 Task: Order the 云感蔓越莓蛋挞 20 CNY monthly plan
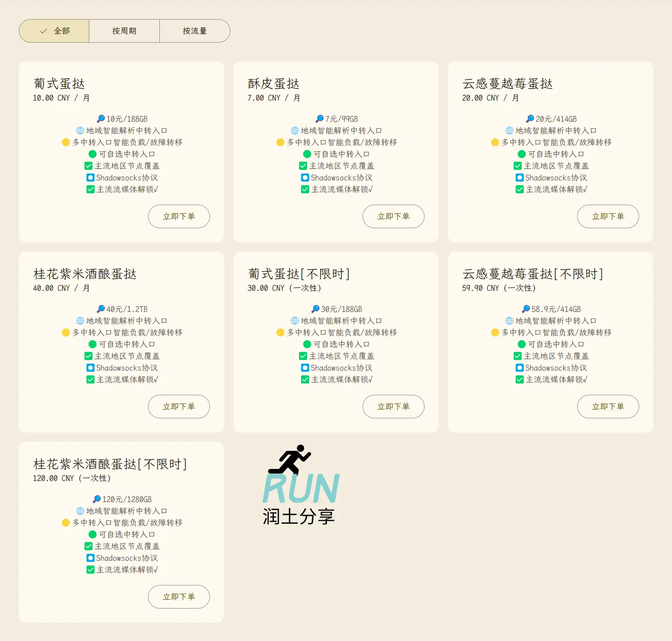pyautogui.click(x=608, y=216)
